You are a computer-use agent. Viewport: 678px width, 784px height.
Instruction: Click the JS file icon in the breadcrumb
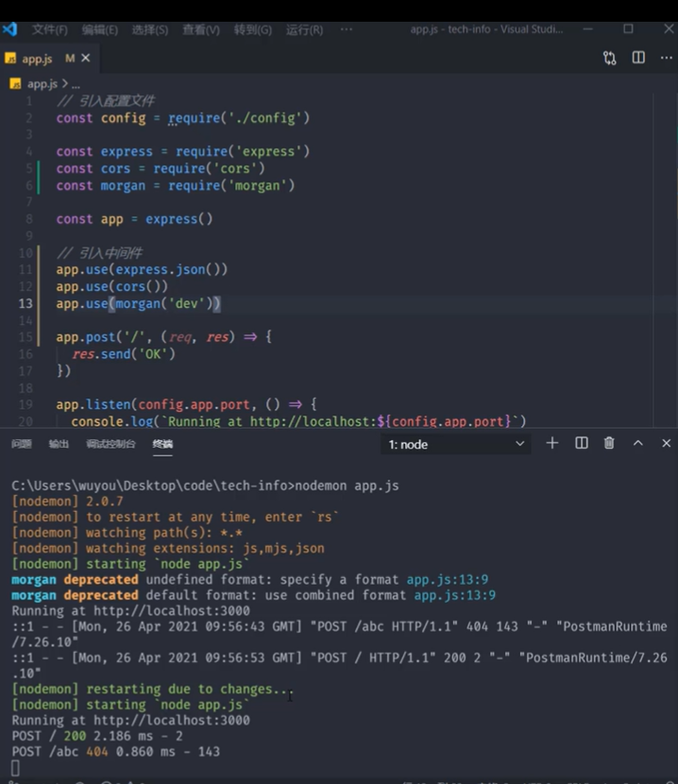pos(15,84)
